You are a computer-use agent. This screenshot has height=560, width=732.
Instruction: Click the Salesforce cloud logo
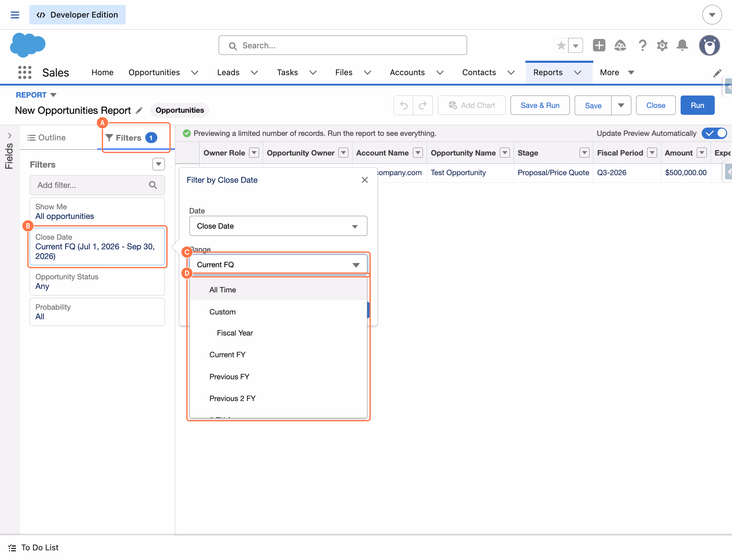28,45
